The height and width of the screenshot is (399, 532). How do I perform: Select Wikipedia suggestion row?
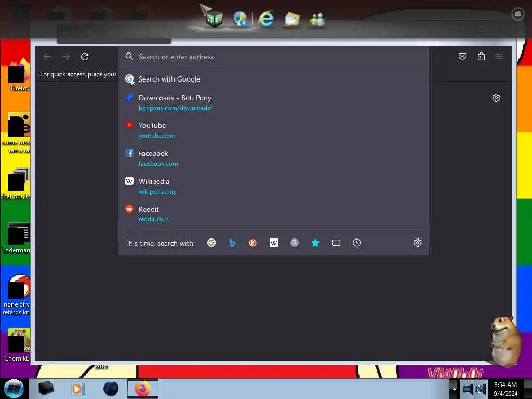click(x=273, y=187)
